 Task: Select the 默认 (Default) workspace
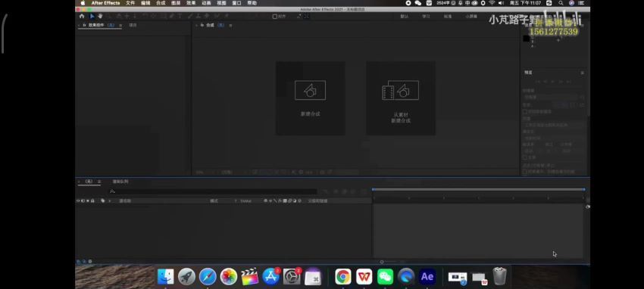pos(405,17)
